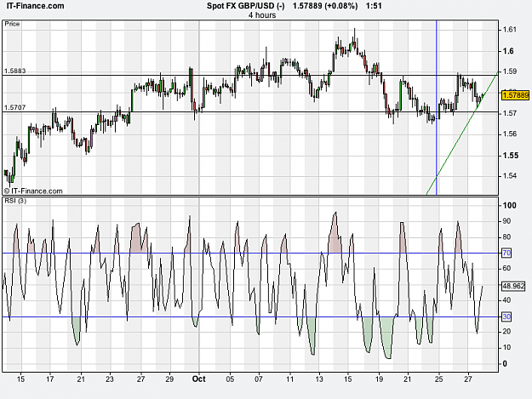The width and height of the screenshot is (532, 399).
Task: Click the 13 date label on the date axis
Action: (x=319, y=379)
